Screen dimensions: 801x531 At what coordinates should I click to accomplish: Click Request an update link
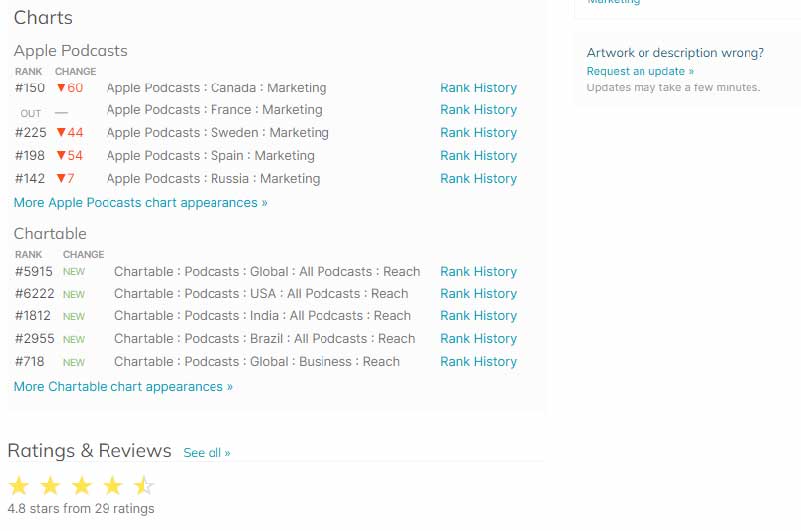click(x=640, y=72)
